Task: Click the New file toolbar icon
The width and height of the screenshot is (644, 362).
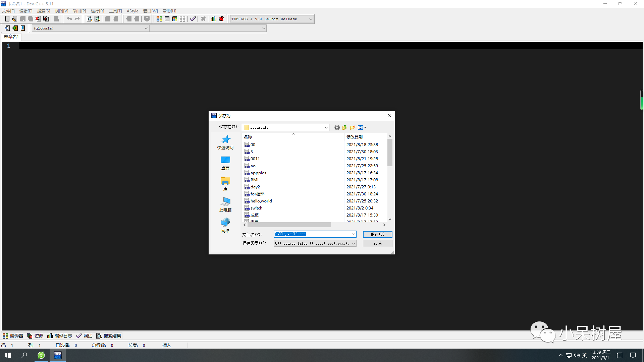Action: click(7, 19)
